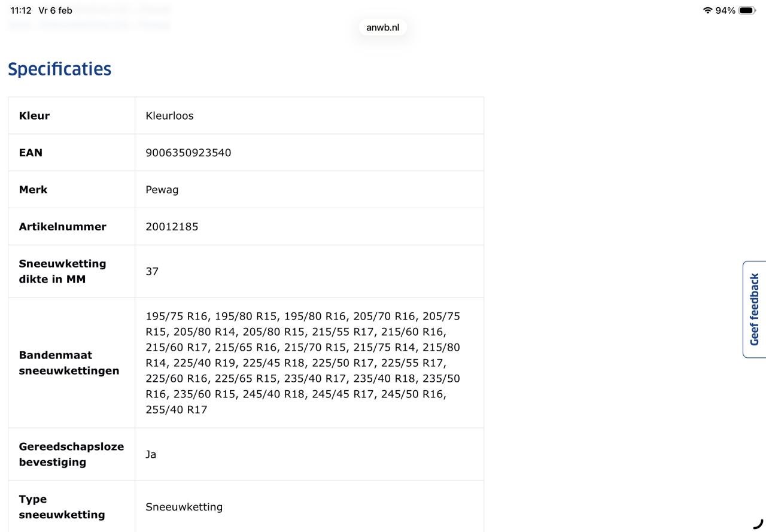Click the Artikelnummer value 20012185
This screenshot has height=532, width=766.
tap(172, 227)
